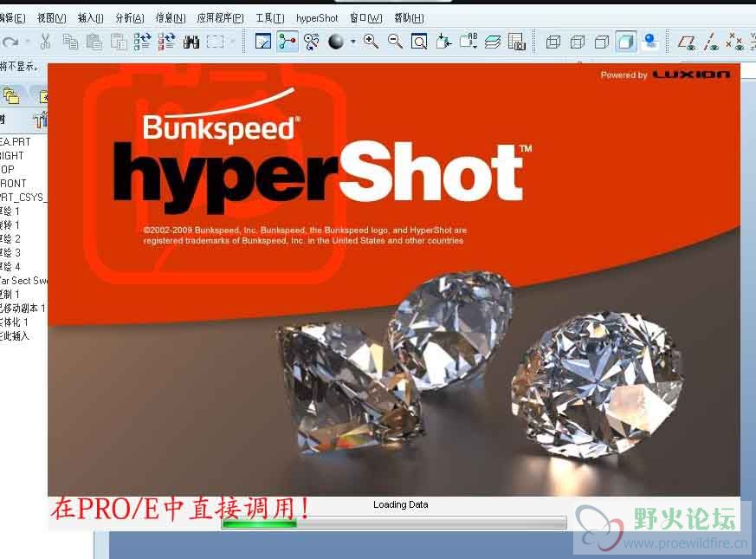Toggle datum points display
756x559 pixels.
click(x=735, y=42)
